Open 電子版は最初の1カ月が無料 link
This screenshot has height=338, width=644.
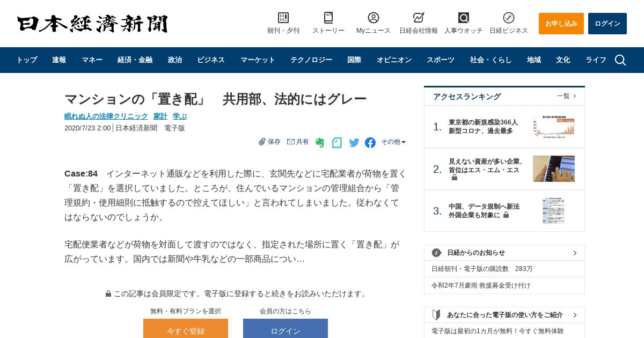pos(497,331)
